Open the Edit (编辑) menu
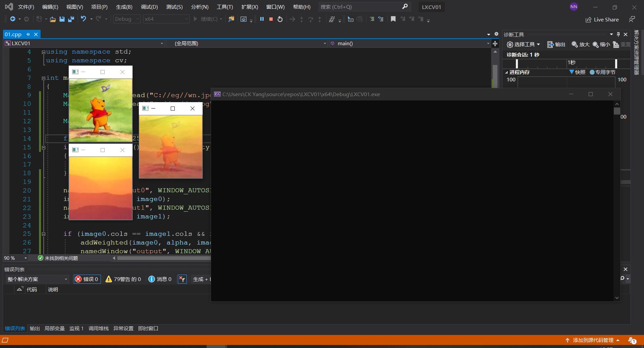This screenshot has width=644, height=348. (50, 7)
